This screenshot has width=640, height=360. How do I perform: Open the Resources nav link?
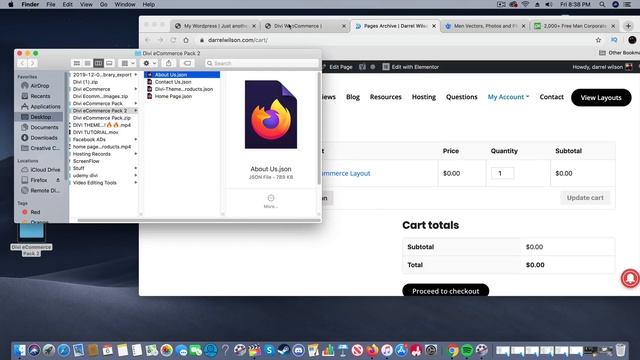coord(386,97)
